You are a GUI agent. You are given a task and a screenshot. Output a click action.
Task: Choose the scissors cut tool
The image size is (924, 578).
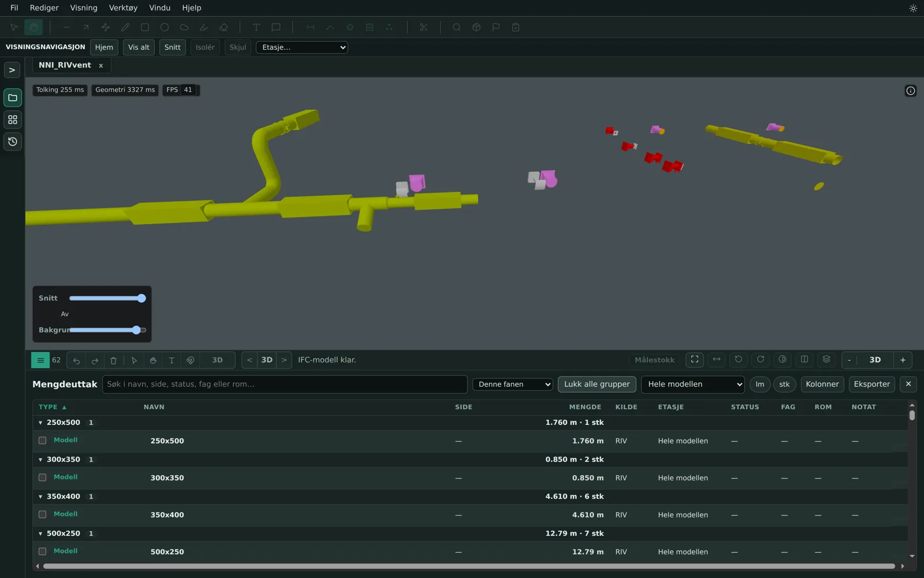tap(423, 27)
